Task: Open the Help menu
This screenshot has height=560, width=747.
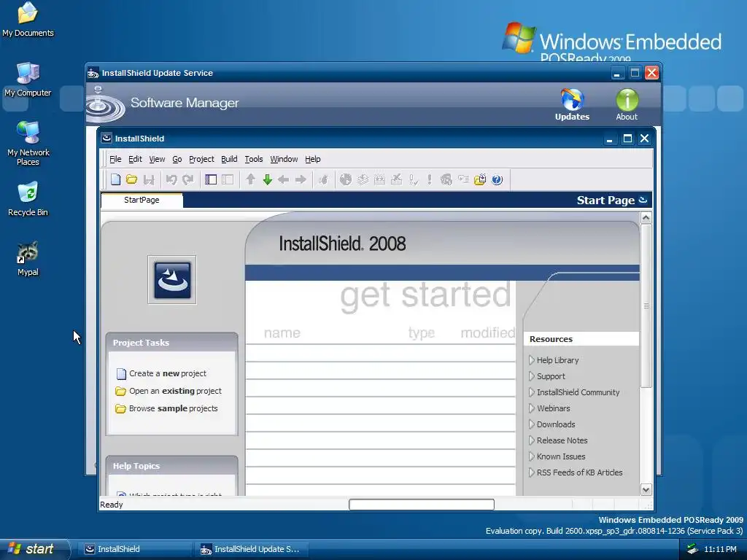Action: (312, 159)
